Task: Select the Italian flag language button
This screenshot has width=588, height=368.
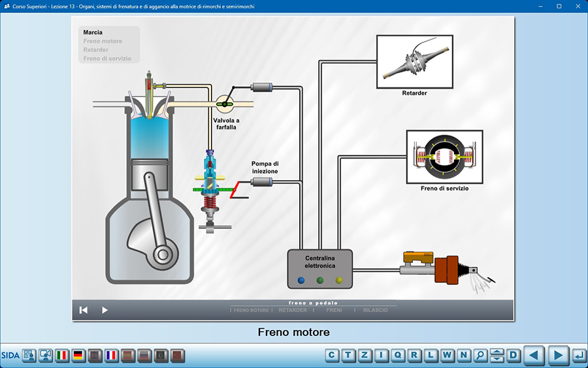Action: click(x=62, y=356)
